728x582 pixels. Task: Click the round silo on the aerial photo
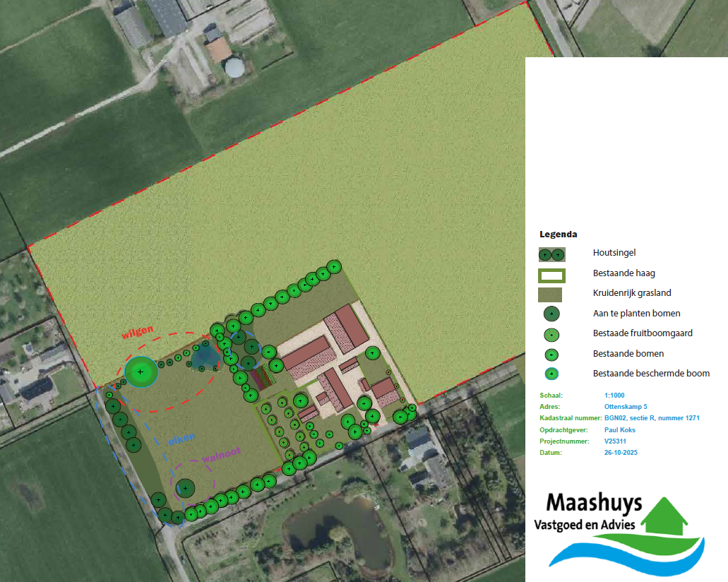click(235, 68)
